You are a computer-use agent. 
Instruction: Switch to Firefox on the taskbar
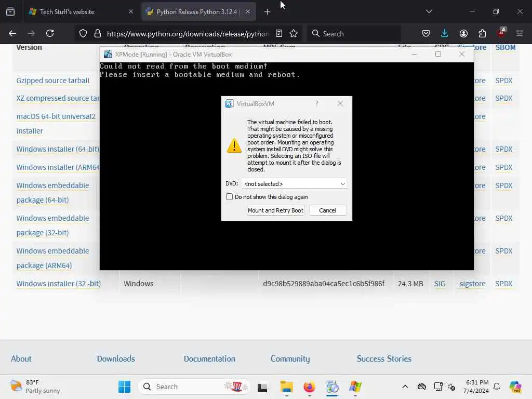coord(309,387)
